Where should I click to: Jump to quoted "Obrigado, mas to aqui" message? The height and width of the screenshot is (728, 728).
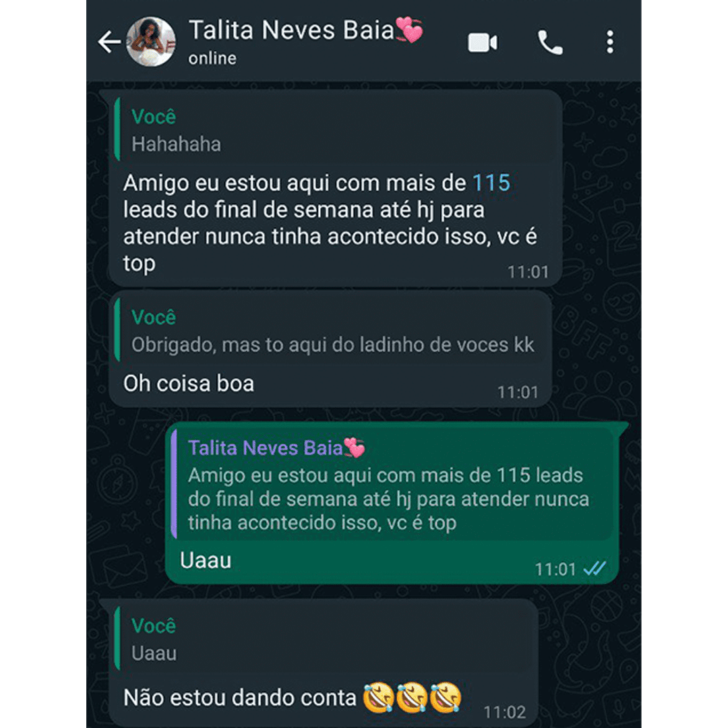330,330
